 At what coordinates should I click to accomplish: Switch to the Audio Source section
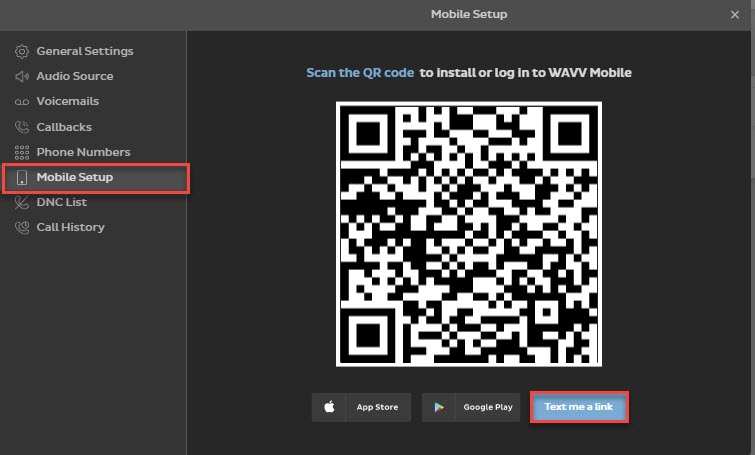[75, 76]
